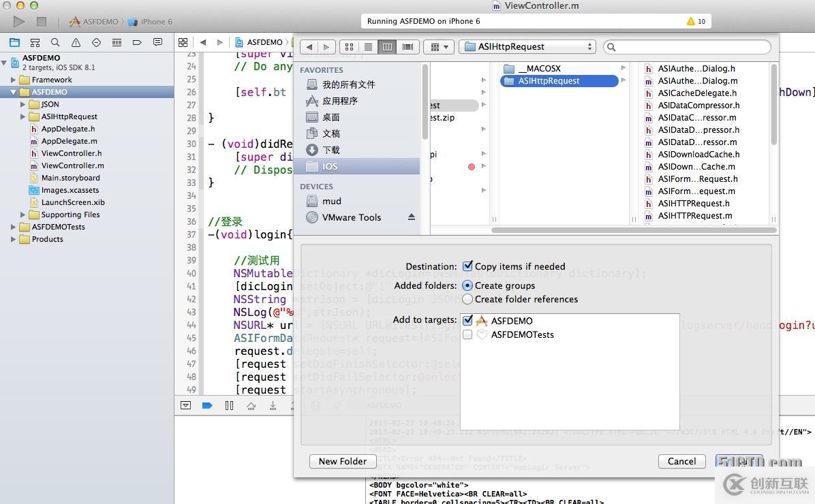Open the arrange-by dropdown in file dialog
Viewport: 815px width, 504px height.
[440, 47]
